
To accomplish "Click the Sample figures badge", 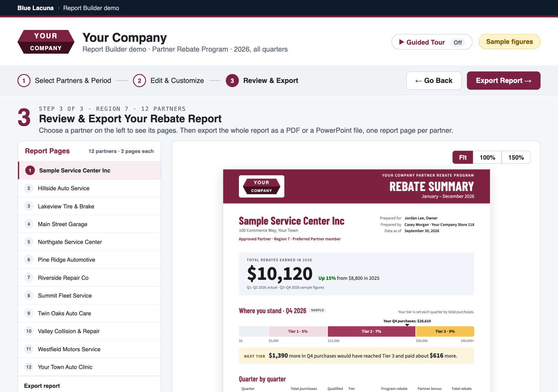I will (510, 42).
